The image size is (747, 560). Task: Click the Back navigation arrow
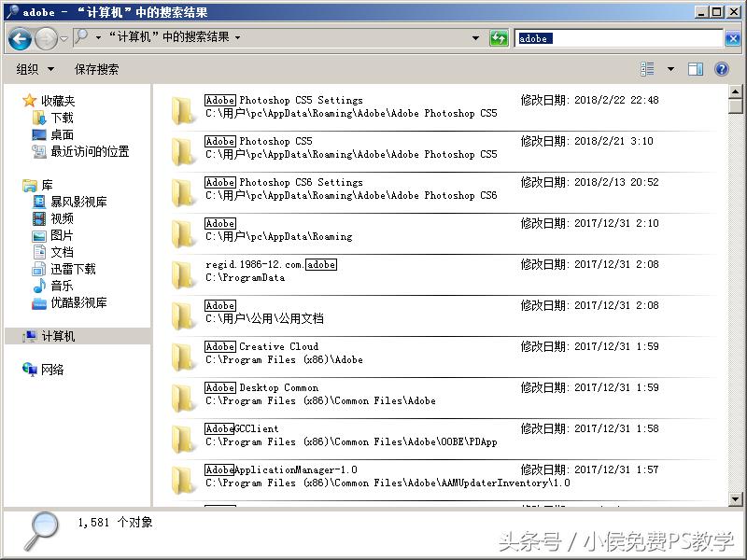[21, 37]
